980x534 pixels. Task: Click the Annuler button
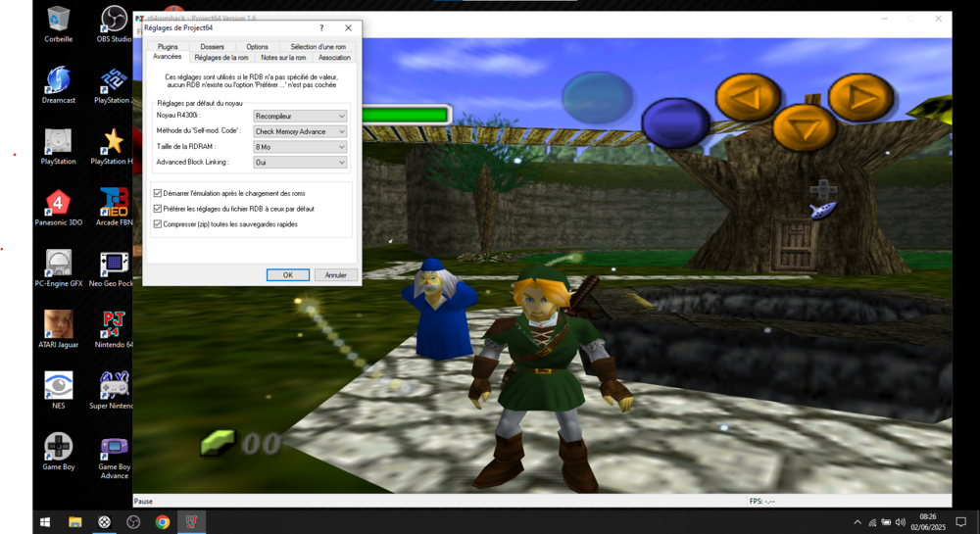[x=335, y=275]
